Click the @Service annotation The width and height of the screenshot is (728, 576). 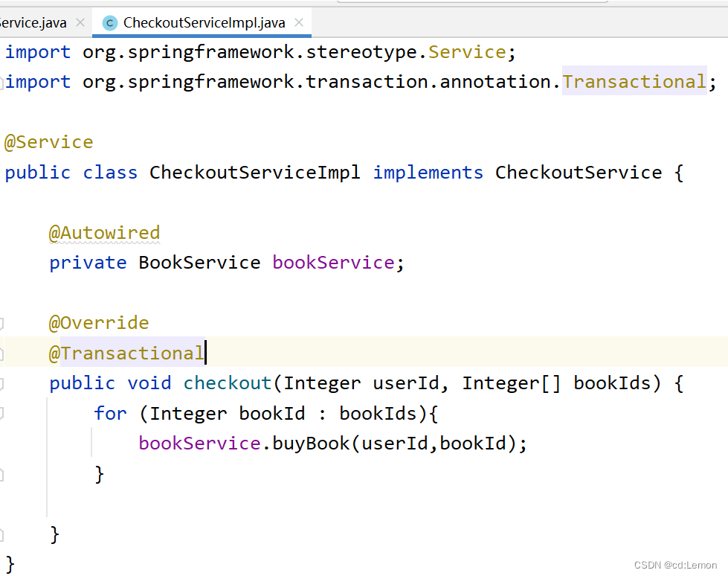coord(49,141)
